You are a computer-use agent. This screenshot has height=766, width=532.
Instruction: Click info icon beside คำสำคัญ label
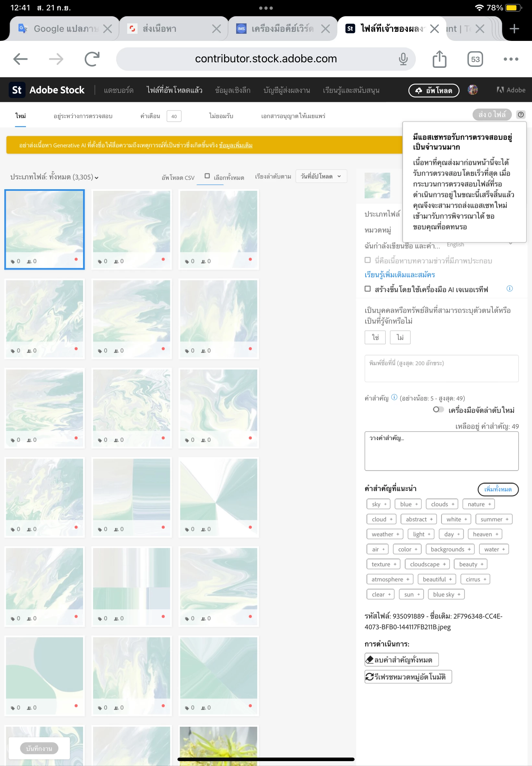pyautogui.click(x=394, y=397)
